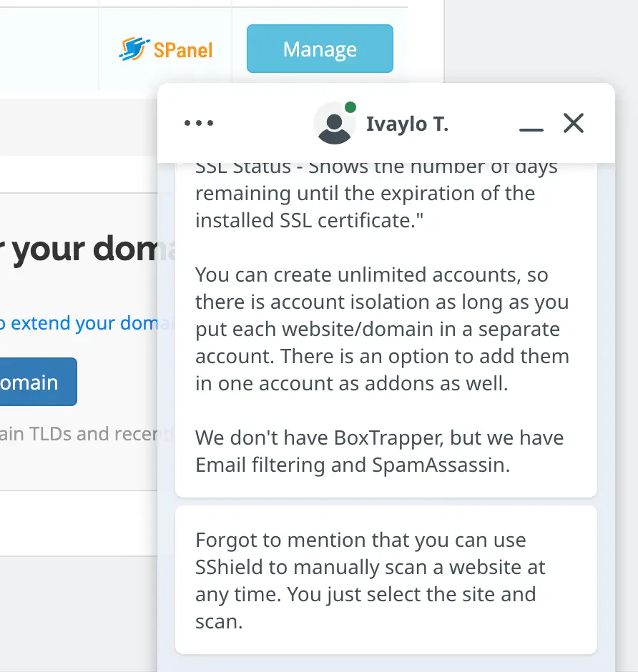Viewport: 638px width, 672px height.
Task: Minimize the live chat window
Action: 531,124
